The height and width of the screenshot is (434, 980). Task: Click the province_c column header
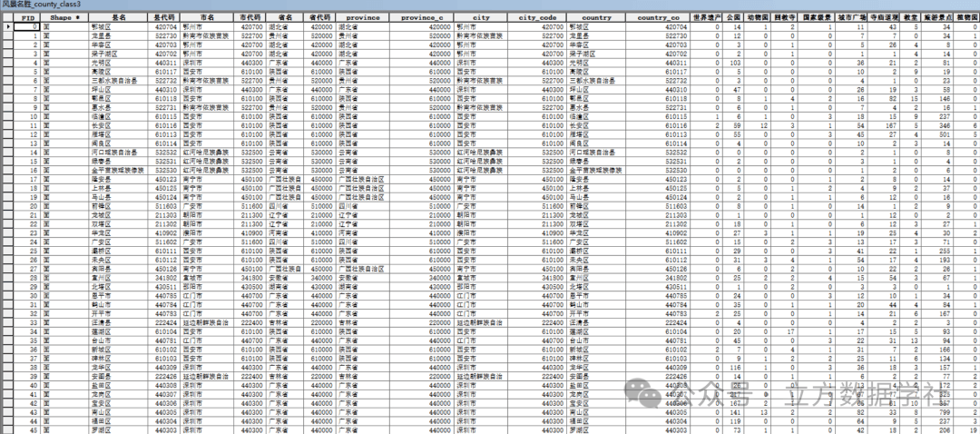click(422, 17)
